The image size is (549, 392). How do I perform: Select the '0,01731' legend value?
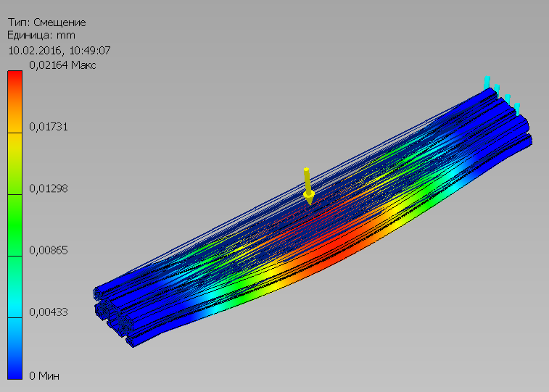[49, 127]
